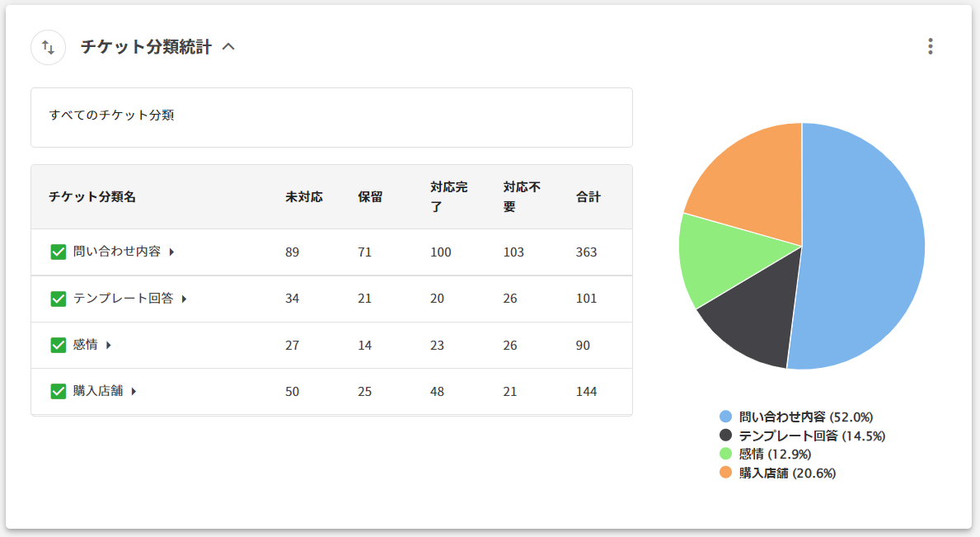
Task: Toggle the 感情 row checkbox
Action: [59, 345]
